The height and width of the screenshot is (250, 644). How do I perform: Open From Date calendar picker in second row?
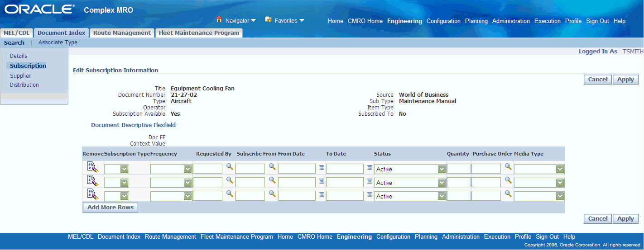pos(322,181)
